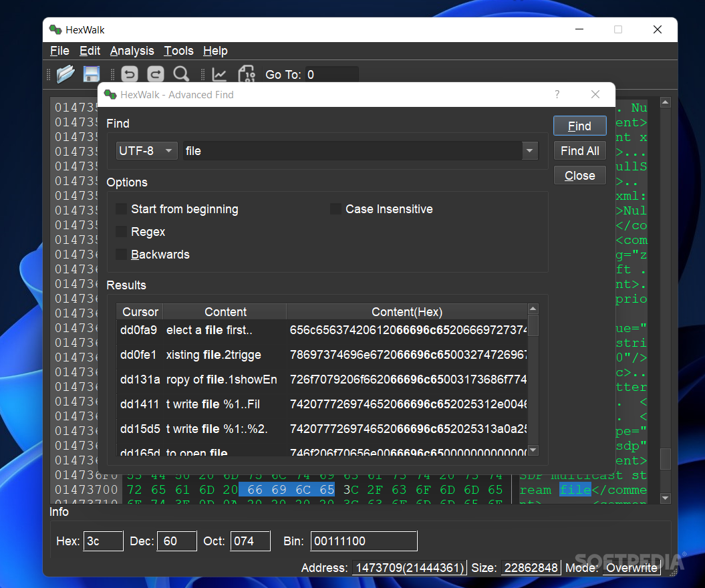
Task: Click the Bin value field 00111100
Action: coord(364,541)
